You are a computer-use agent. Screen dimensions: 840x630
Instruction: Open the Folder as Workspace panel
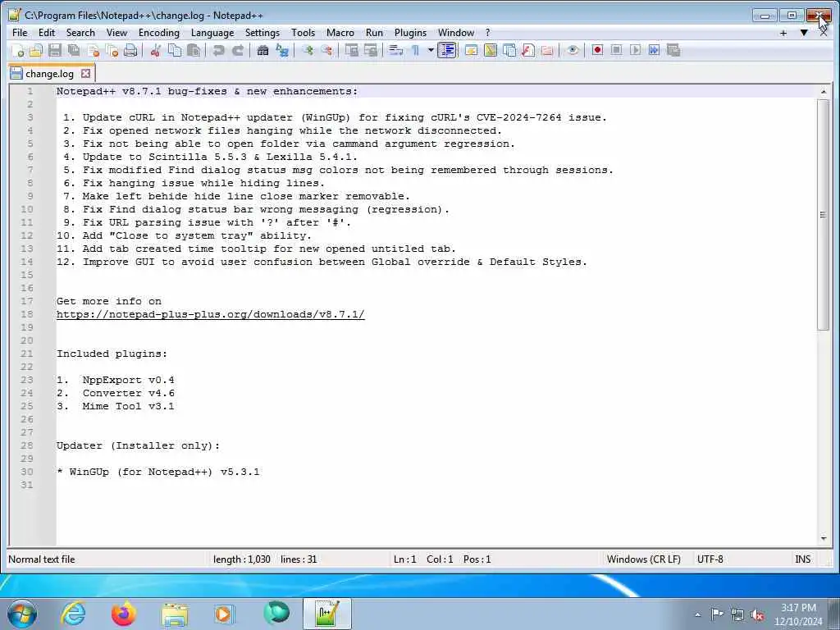click(x=547, y=50)
